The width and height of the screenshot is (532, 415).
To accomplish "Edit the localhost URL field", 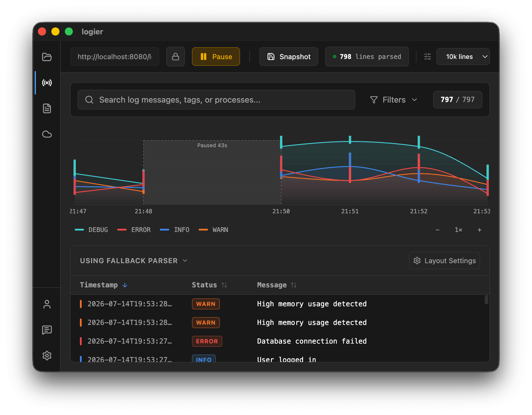I will point(115,57).
